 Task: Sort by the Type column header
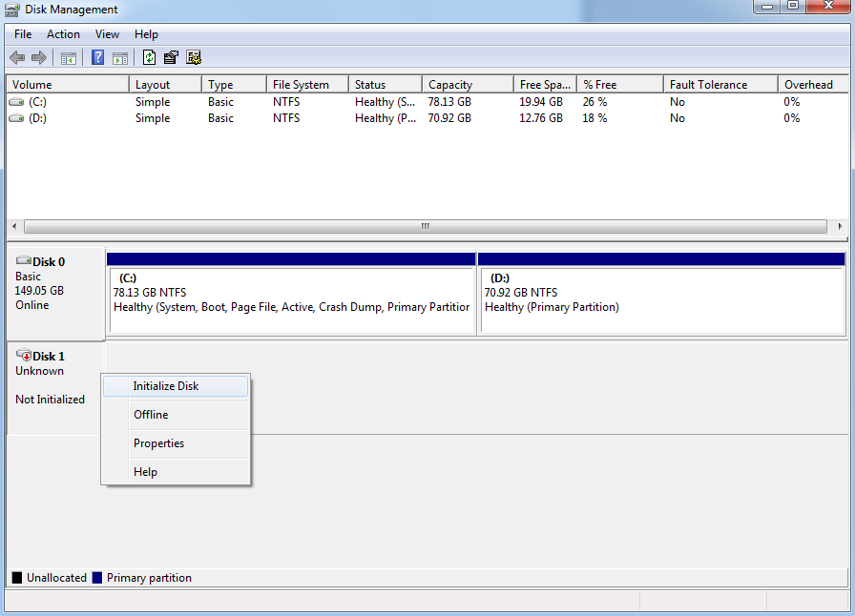tap(235, 85)
